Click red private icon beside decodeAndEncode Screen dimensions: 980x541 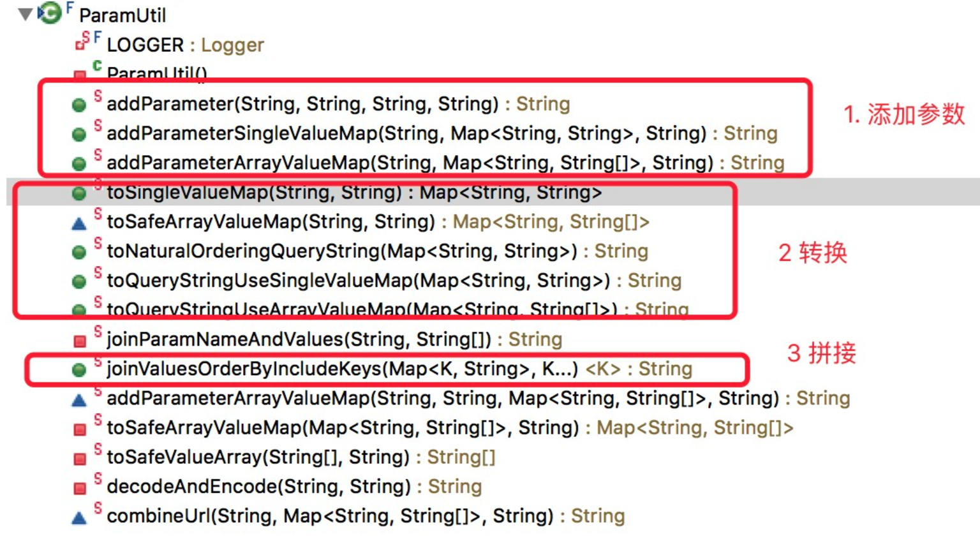(80, 488)
